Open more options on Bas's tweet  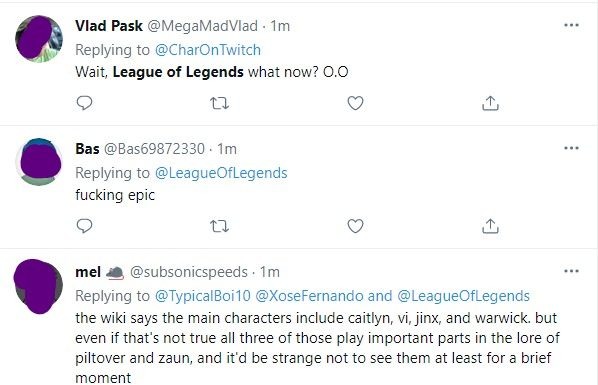tap(571, 148)
